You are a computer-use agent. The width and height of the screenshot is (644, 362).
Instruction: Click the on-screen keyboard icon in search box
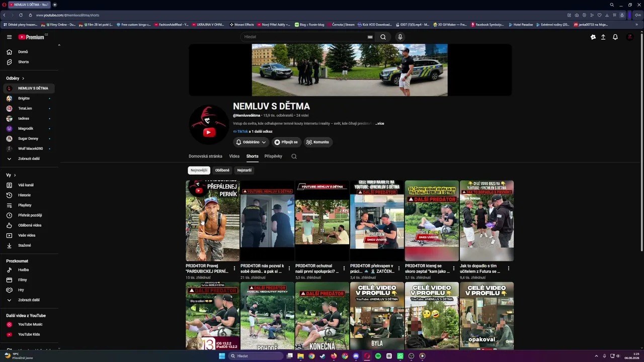[370, 37]
